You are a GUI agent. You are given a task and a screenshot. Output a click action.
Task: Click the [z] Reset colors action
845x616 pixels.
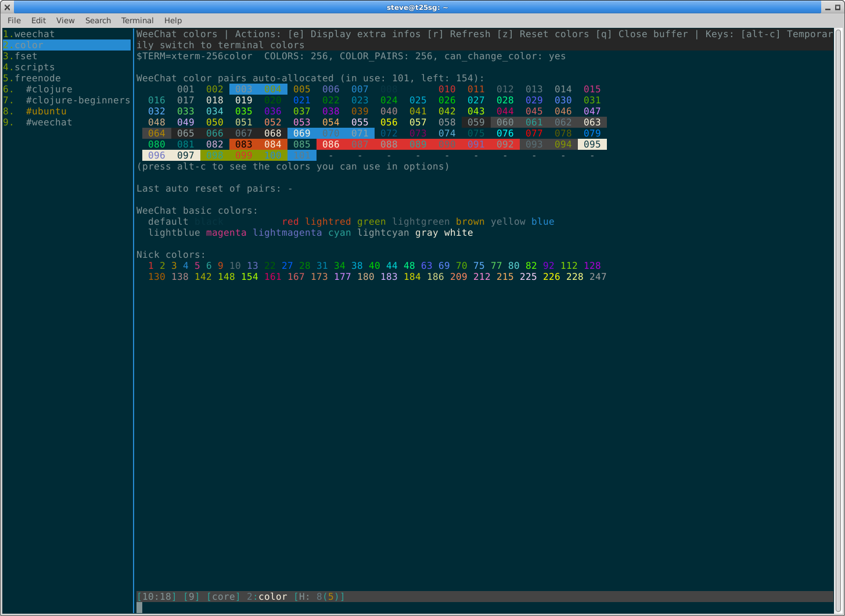click(543, 34)
